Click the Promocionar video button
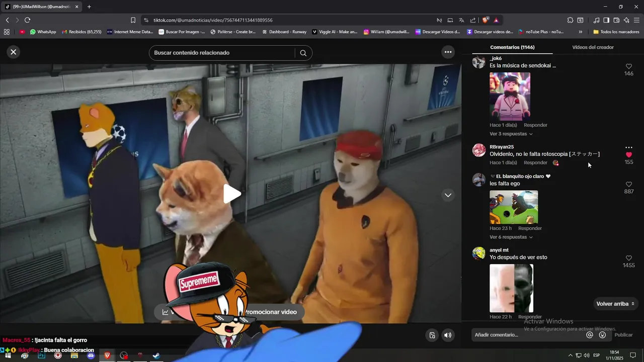Image resolution: width=644 pixels, height=362 pixels. [x=270, y=312]
